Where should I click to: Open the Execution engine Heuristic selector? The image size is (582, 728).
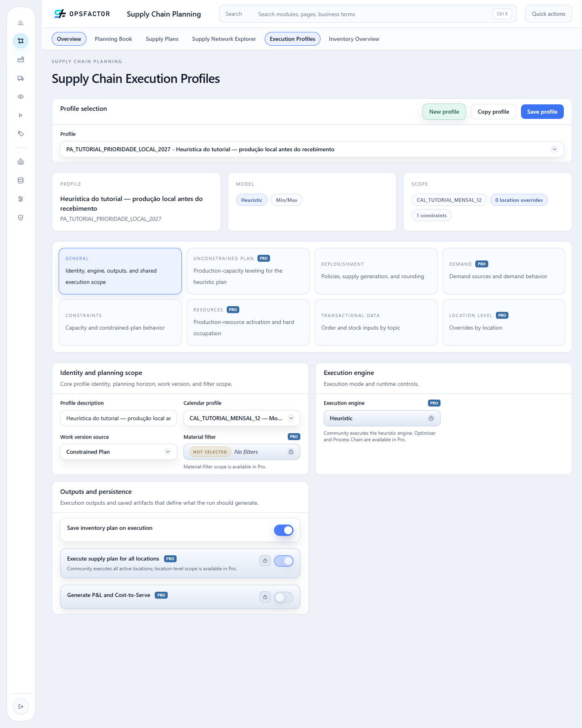coord(382,418)
